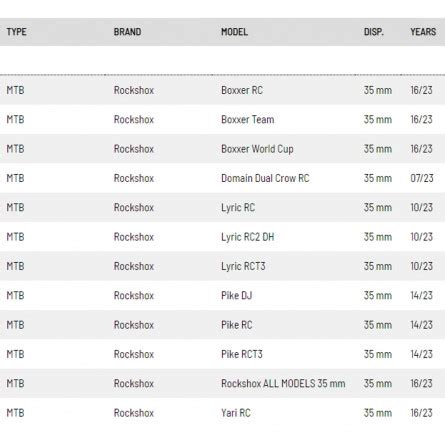445x446 pixels.
Task: Click Rockshox brand in Yari RC row
Action: click(x=134, y=413)
